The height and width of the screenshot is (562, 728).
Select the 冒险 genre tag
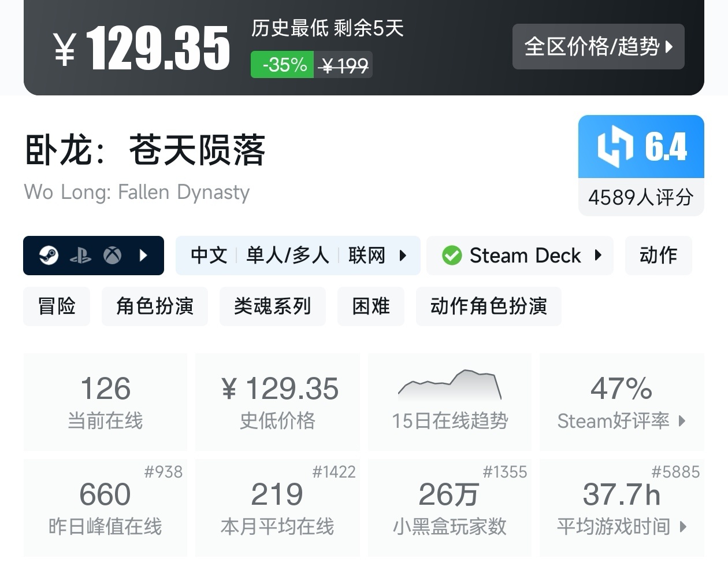(x=57, y=306)
